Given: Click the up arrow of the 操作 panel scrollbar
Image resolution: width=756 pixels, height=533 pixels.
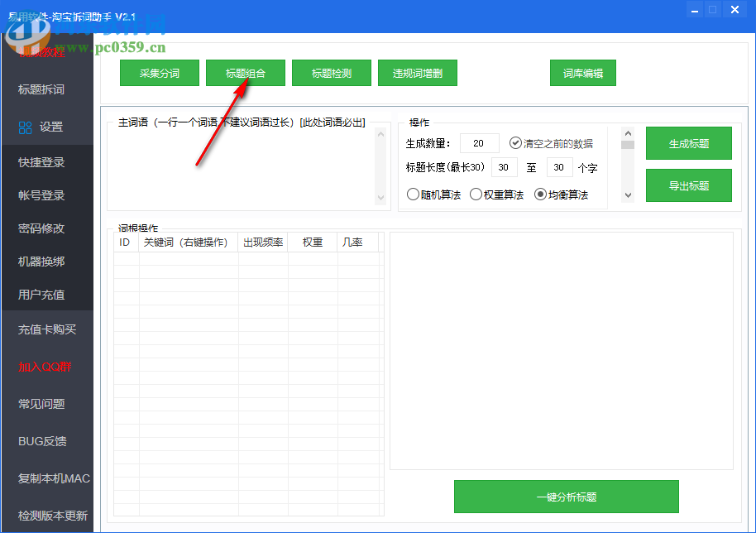Looking at the screenshot, I should (x=628, y=132).
